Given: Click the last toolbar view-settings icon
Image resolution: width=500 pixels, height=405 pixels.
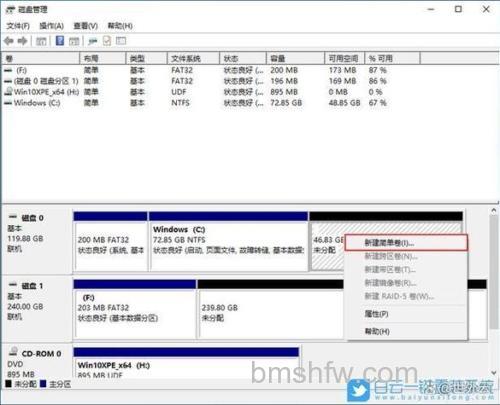Looking at the screenshot, I should (x=121, y=41).
